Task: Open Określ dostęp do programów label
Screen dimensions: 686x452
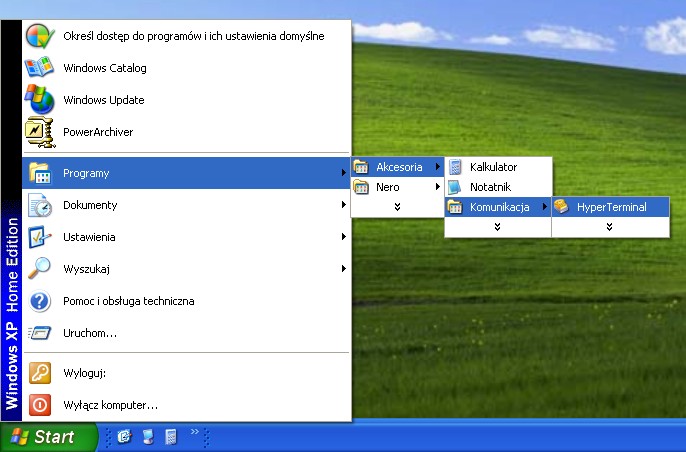Action: click(x=194, y=36)
